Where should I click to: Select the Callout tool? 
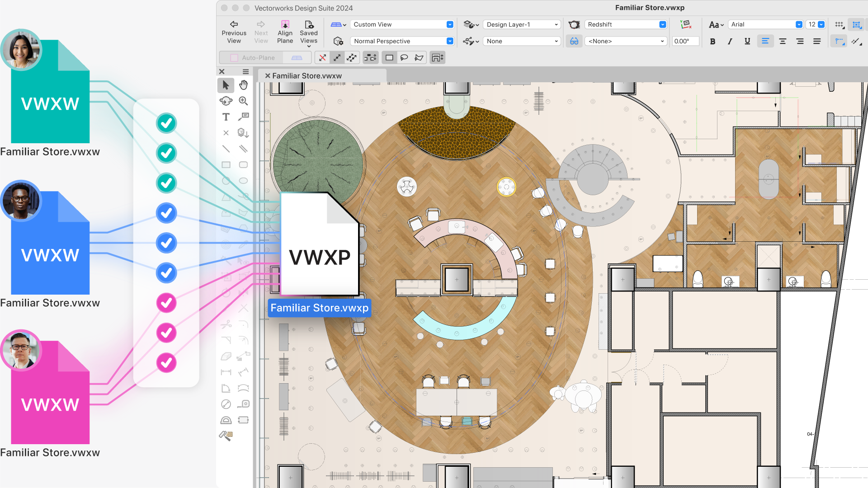tap(244, 117)
